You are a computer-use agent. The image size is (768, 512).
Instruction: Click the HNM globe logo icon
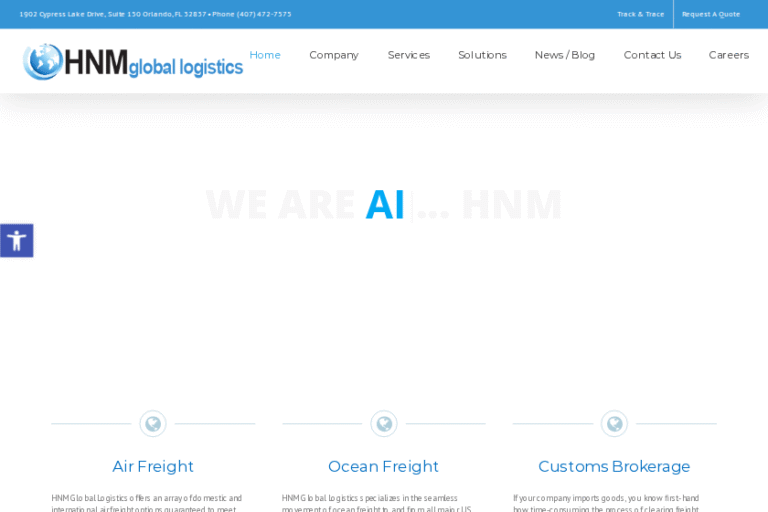point(42,62)
